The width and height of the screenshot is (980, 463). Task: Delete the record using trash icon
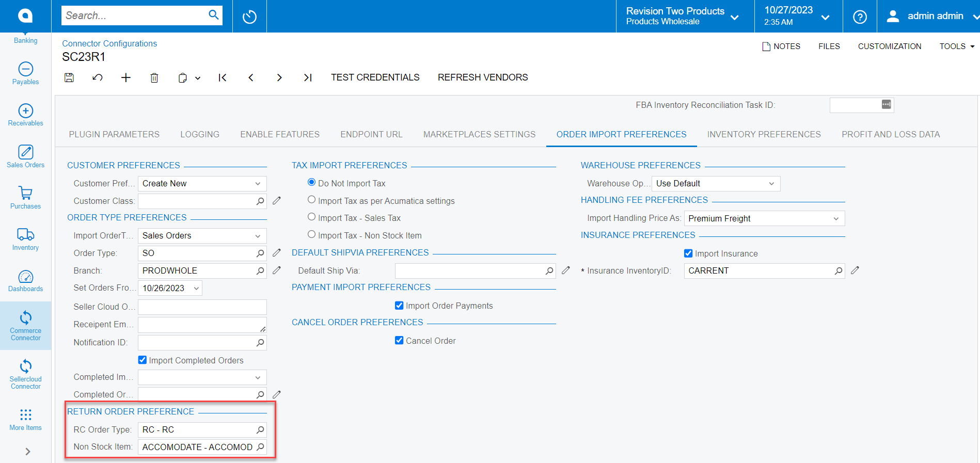(x=154, y=77)
